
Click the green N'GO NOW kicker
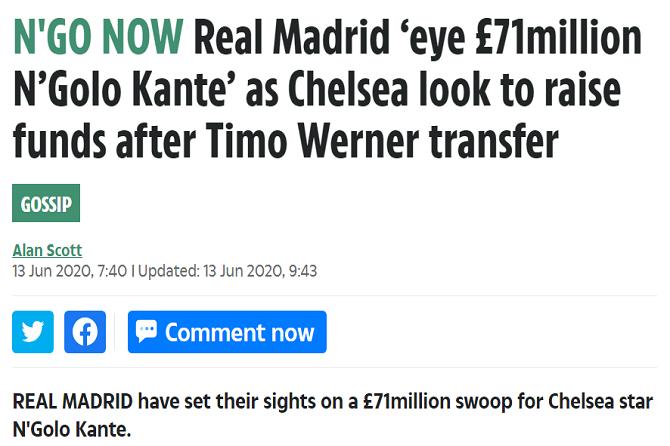pos(98,40)
